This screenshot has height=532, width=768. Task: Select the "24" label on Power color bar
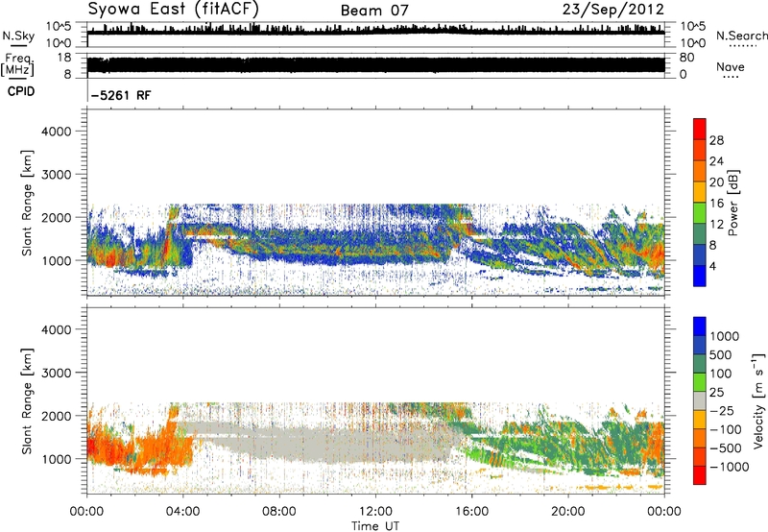(716, 161)
